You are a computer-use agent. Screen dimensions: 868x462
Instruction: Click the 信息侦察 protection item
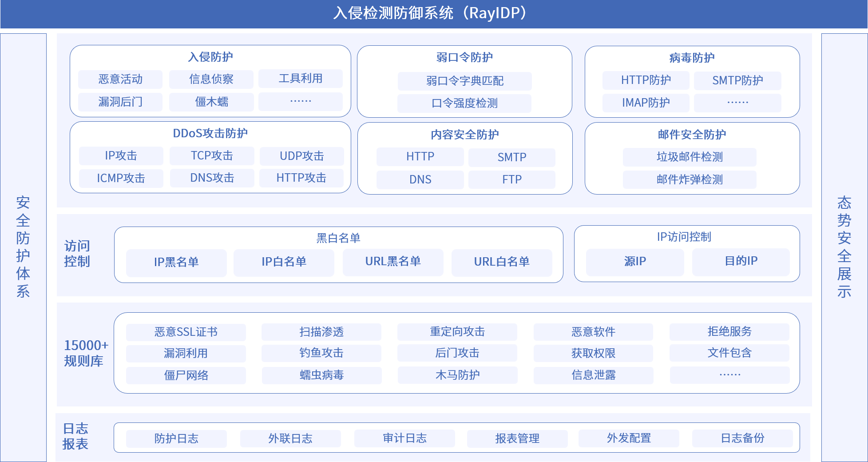pos(211,79)
